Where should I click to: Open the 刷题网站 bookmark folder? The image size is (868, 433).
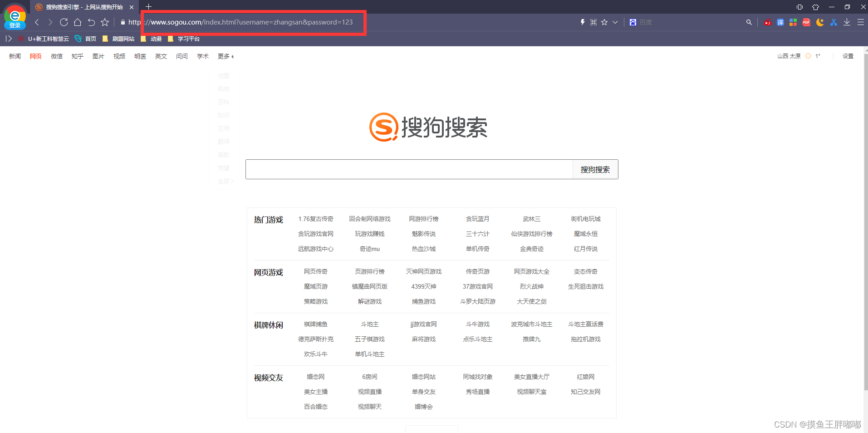[x=118, y=39]
